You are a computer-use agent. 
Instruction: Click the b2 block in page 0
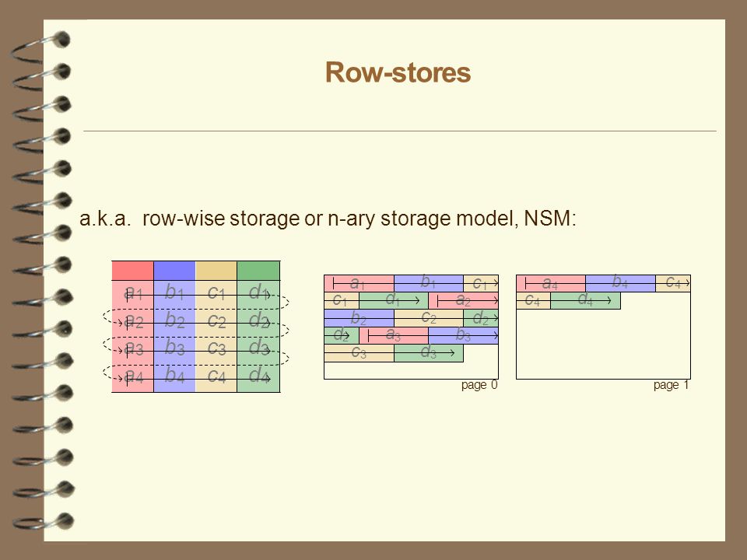click(x=359, y=318)
